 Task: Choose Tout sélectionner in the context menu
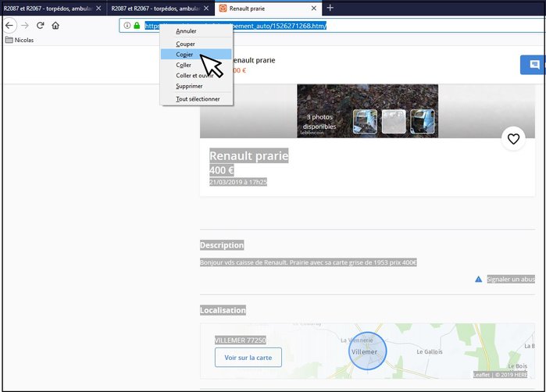point(196,99)
